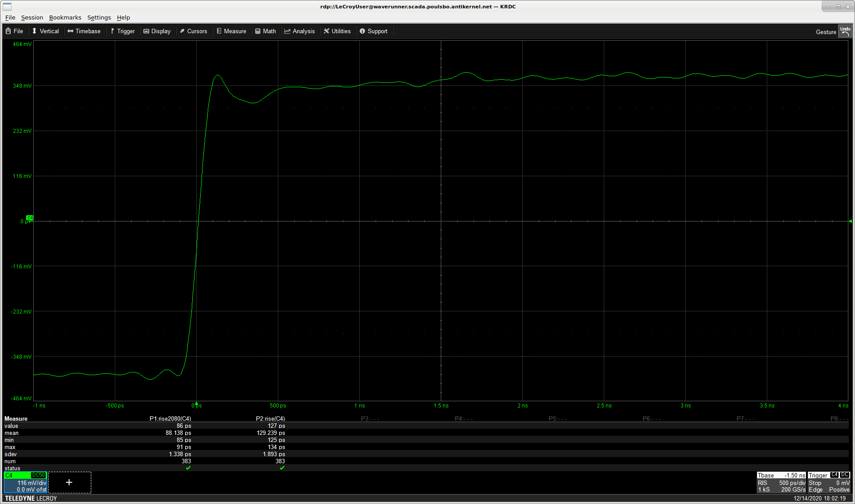
Task: Open the Cursors menu
Action: pos(194,31)
